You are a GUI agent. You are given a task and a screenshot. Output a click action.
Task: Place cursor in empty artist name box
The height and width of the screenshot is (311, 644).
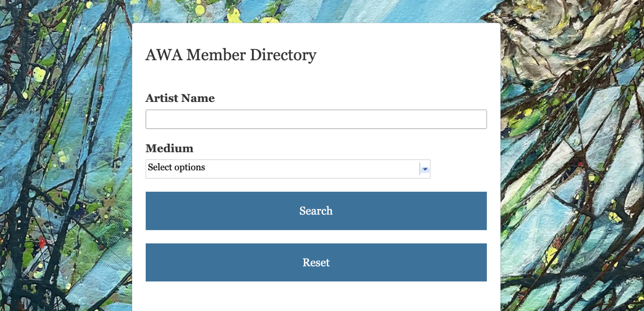coord(316,119)
